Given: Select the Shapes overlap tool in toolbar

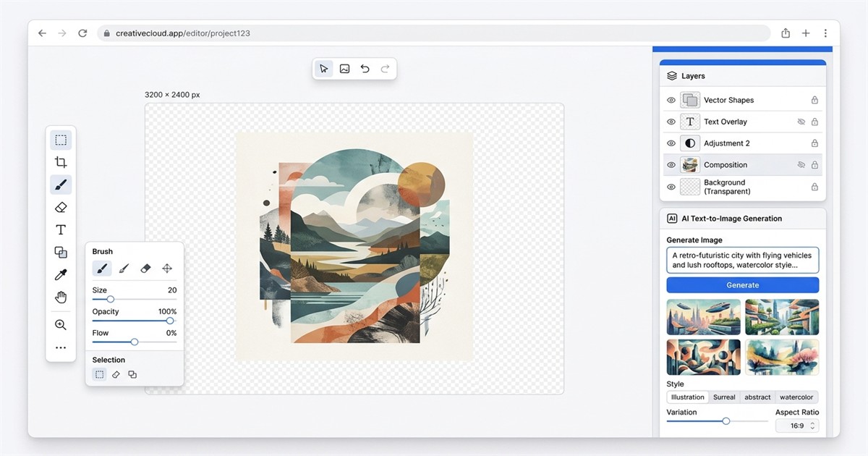Looking at the screenshot, I should [x=61, y=252].
